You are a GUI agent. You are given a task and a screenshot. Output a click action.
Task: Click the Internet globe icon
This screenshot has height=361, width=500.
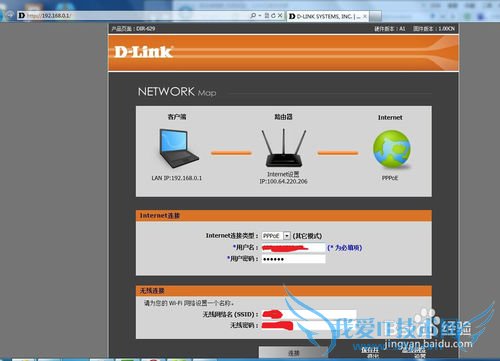pos(391,149)
